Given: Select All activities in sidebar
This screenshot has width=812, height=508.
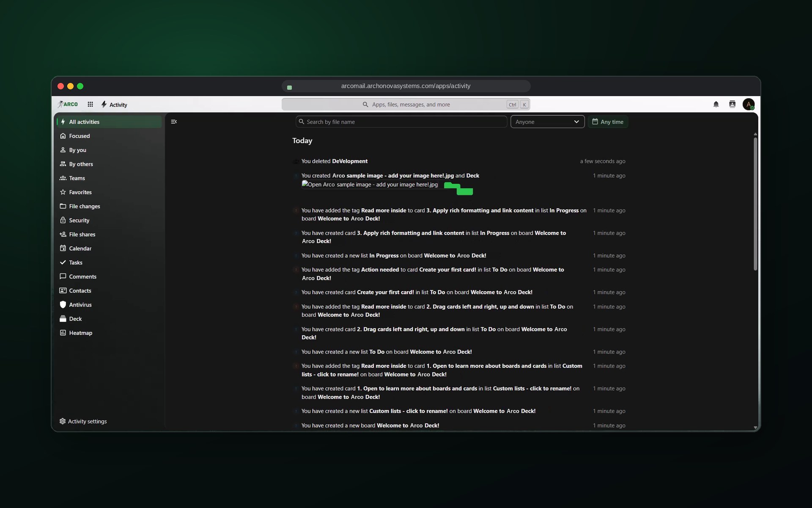Looking at the screenshot, I should (x=109, y=122).
